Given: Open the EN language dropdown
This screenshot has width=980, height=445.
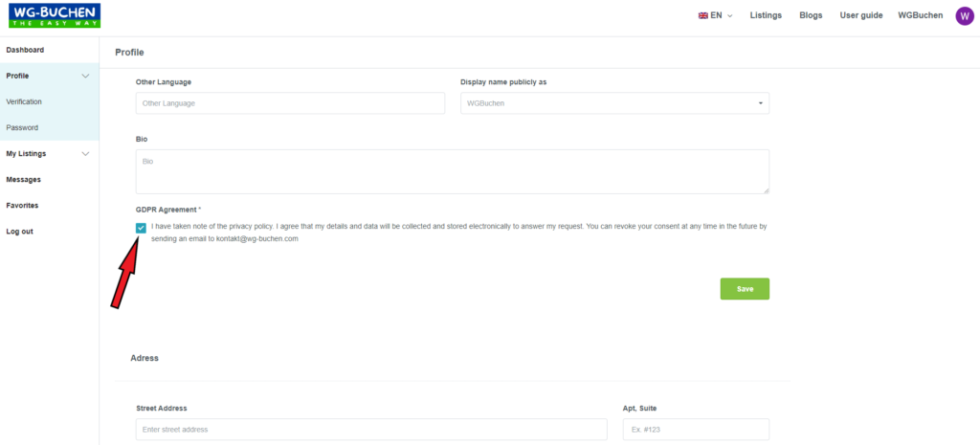Looking at the screenshot, I should [x=716, y=15].
